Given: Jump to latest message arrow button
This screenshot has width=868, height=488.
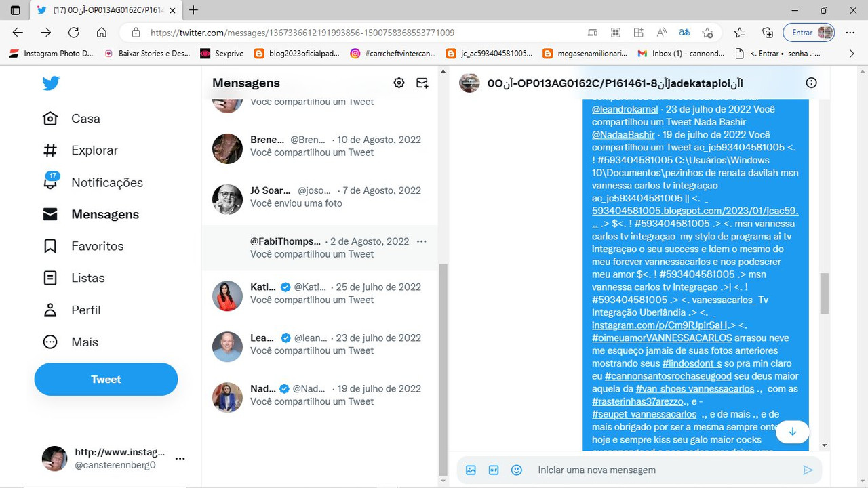Looking at the screenshot, I should tap(792, 432).
